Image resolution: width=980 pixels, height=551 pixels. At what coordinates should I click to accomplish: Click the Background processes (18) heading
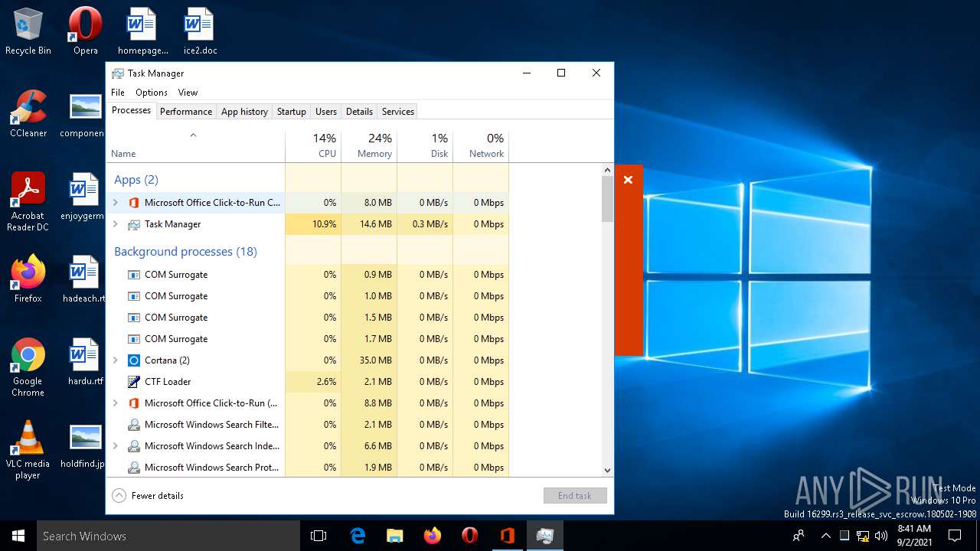point(185,252)
